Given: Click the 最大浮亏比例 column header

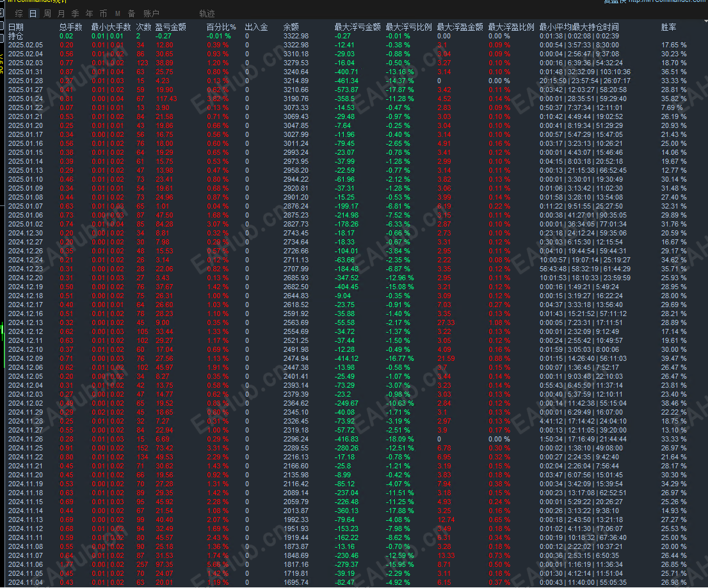Looking at the screenshot, I should (x=408, y=27).
